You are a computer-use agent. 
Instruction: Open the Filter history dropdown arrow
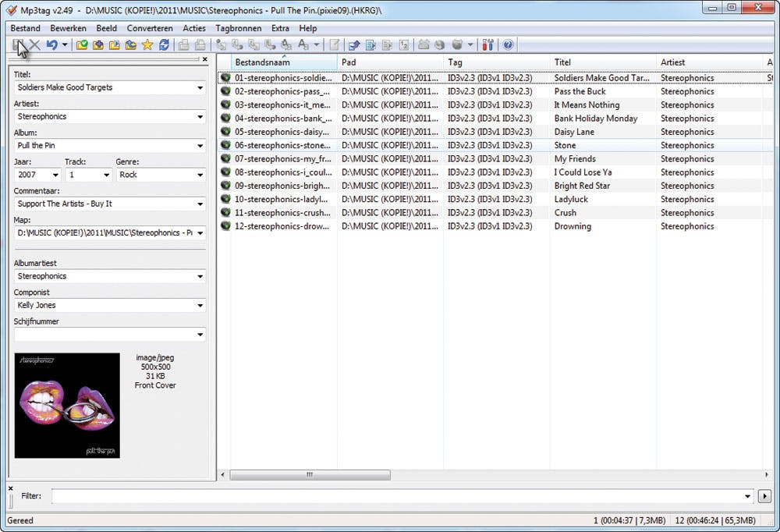(747, 496)
